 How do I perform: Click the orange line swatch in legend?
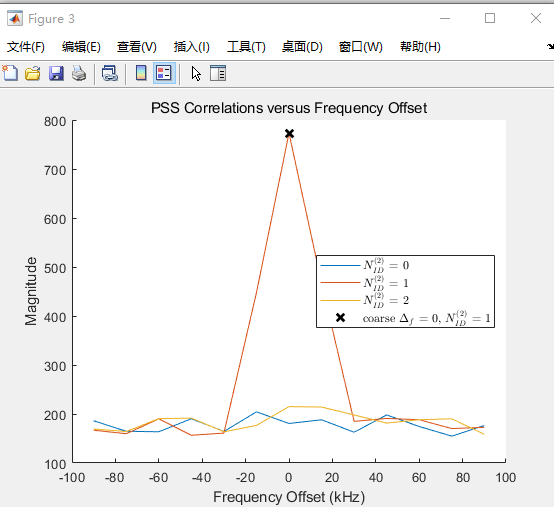tap(340, 283)
